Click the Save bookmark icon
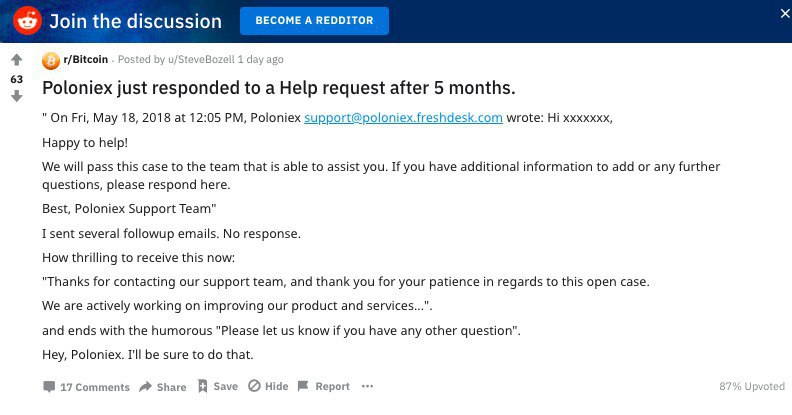This screenshot has width=792, height=415. (x=203, y=386)
